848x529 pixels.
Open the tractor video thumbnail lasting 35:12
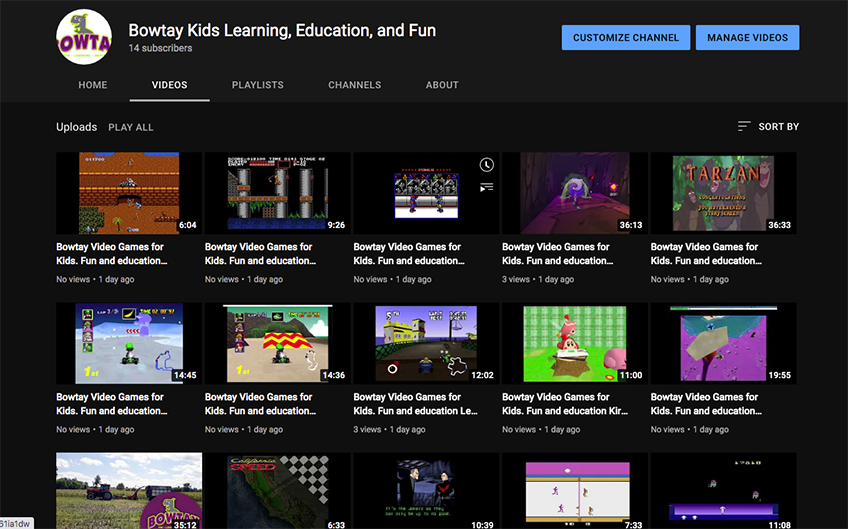(x=129, y=490)
